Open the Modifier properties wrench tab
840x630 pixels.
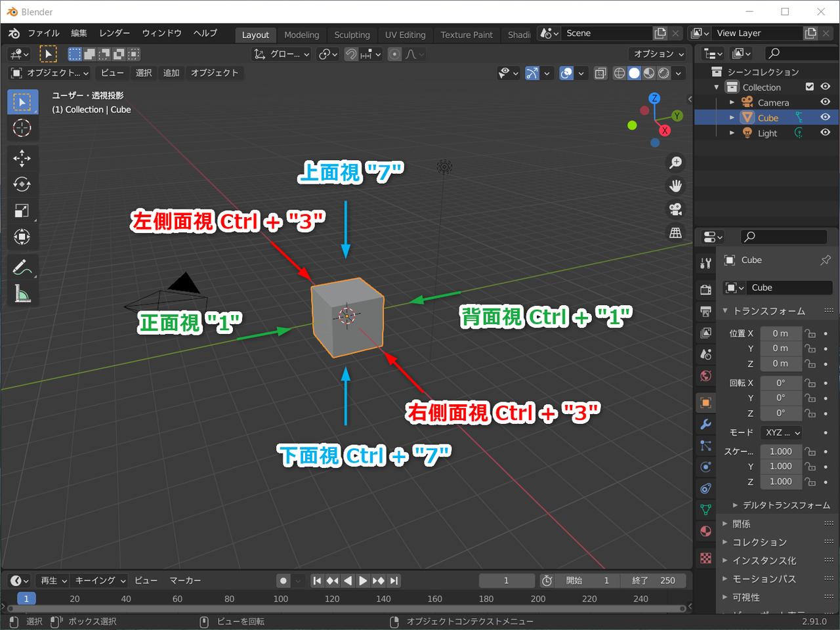tap(706, 424)
